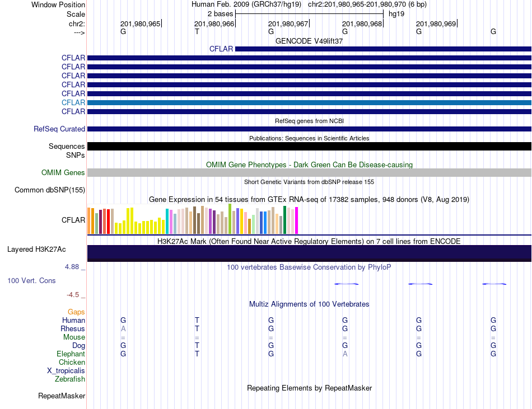Click the 4.88 conservation scale value
Viewport: 532px width, 409px height.
72,267
